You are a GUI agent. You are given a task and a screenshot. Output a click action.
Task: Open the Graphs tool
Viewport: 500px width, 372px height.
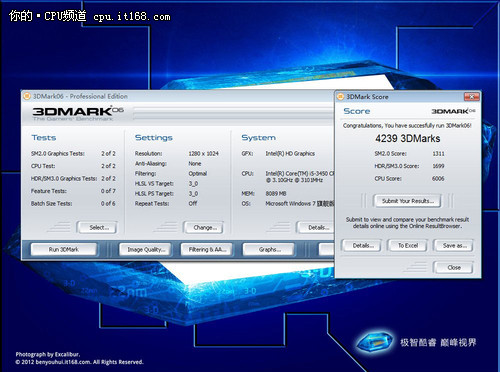pyautogui.click(x=269, y=249)
